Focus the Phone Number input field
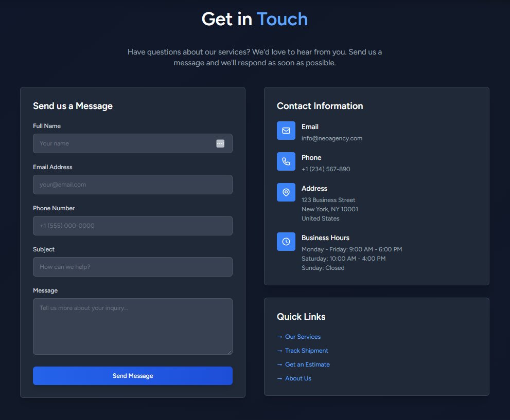Viewport: 510px width, 420px height. [133, 226]
